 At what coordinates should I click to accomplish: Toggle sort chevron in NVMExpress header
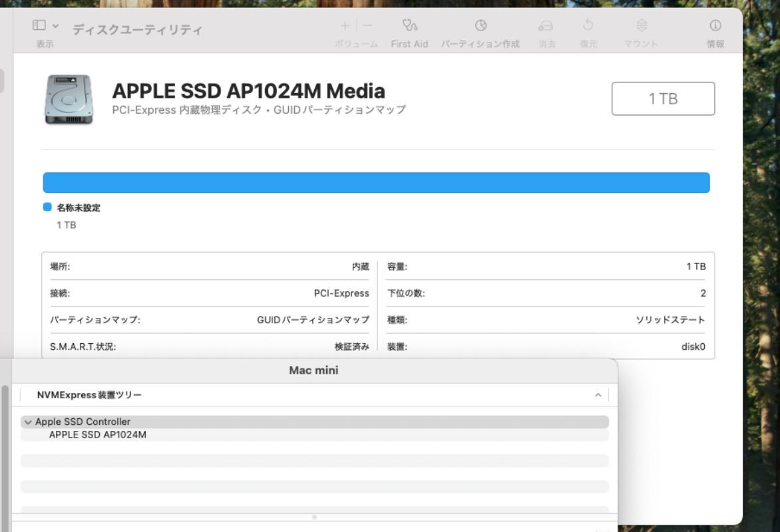pos(598,395)
